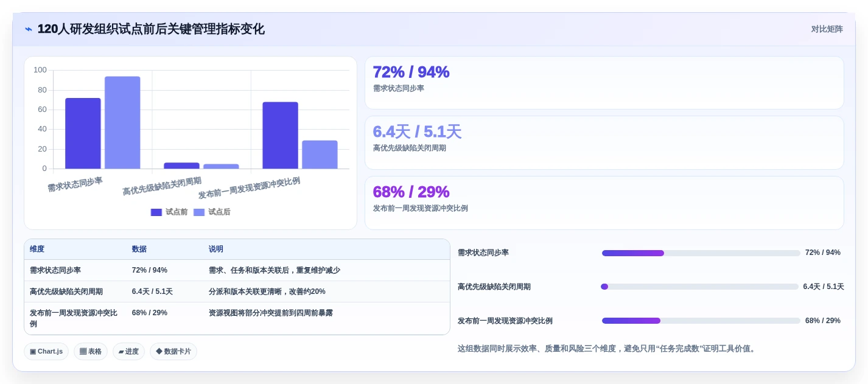Toggle the 试点后 legend swatch in chart
Image resolution: width=868 pixels, height=384 pixels.
(x=199, y=212)
